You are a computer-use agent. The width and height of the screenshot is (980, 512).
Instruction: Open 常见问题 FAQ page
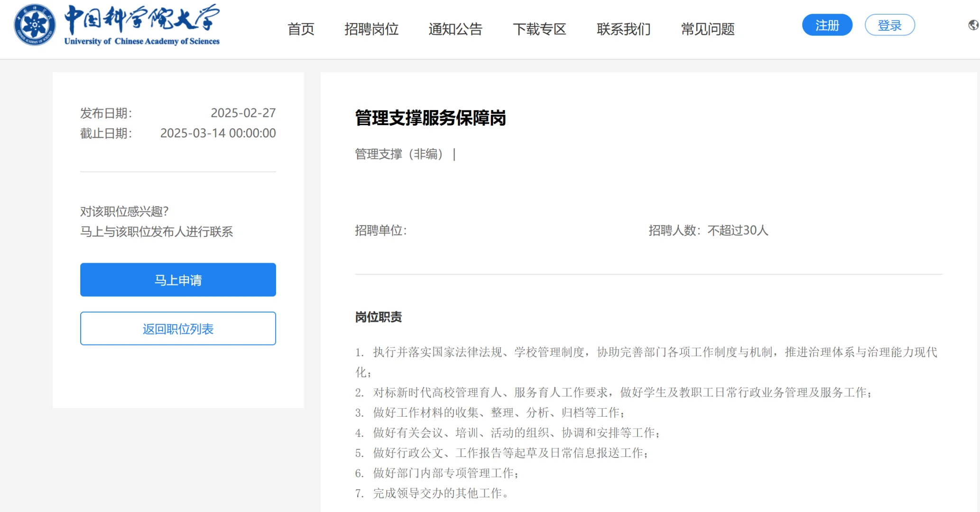707,29
